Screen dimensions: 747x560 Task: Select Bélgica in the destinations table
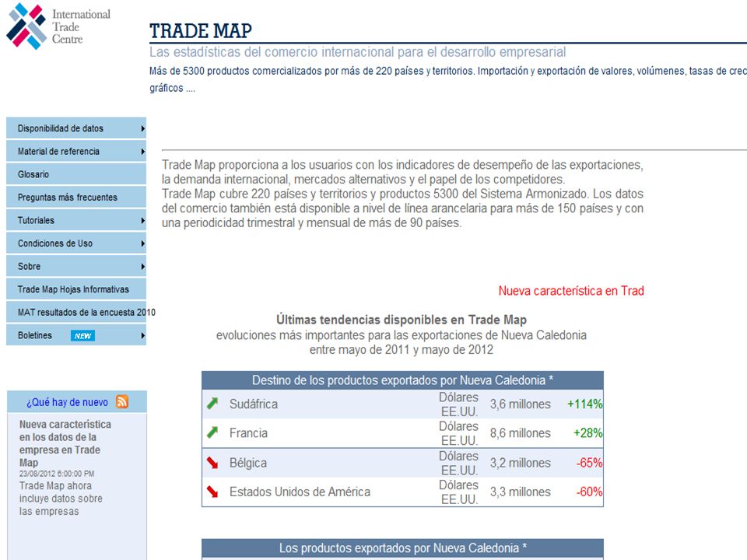tap(247, 463)
